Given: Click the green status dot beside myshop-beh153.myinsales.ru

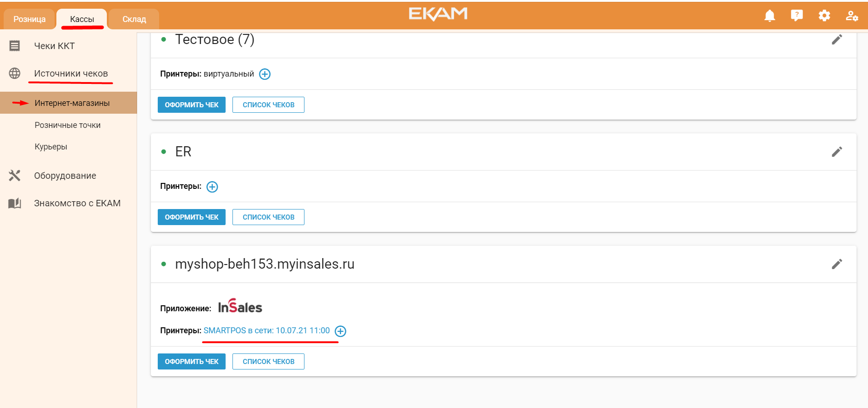Looking at the screenshot, I should 164,264.
